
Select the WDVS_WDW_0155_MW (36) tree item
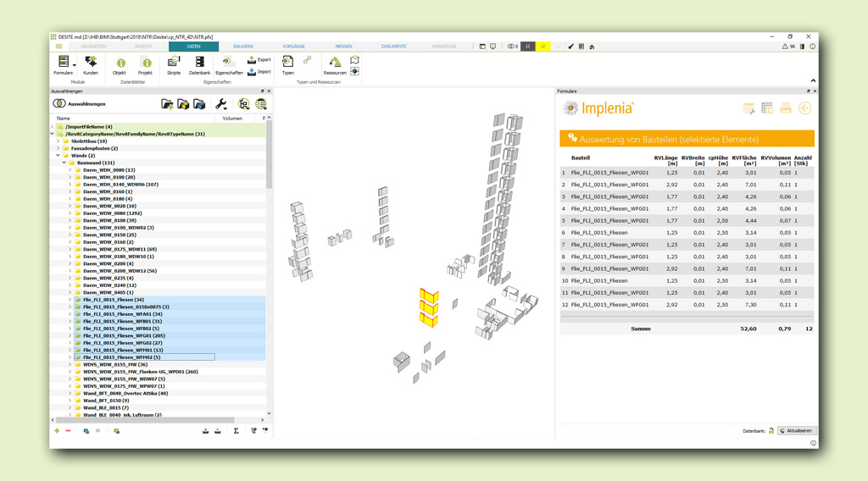click(114, 365)
